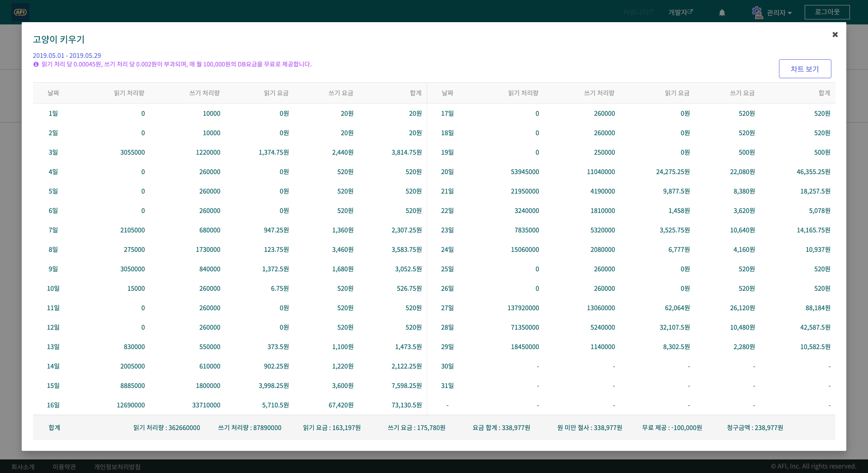Click read fee 373.5원 cell
The height and width of the screenshot is (473, 868).
tap(278, 347)
